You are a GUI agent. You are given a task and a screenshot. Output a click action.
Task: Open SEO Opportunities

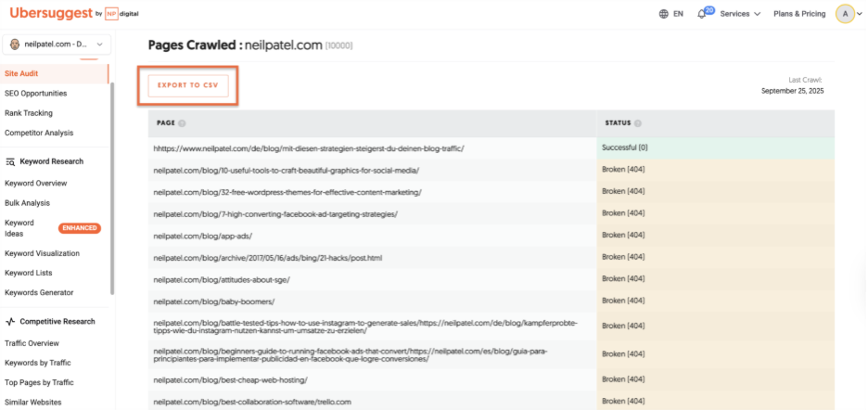[36, 94]
